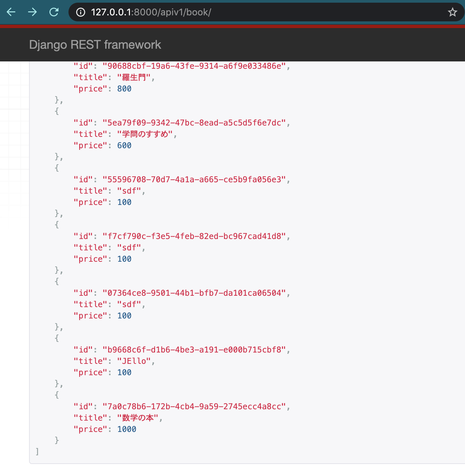This screenshot has height=476, width=465.
Task: Click the browser back arrow
Action: click(11, 12)
